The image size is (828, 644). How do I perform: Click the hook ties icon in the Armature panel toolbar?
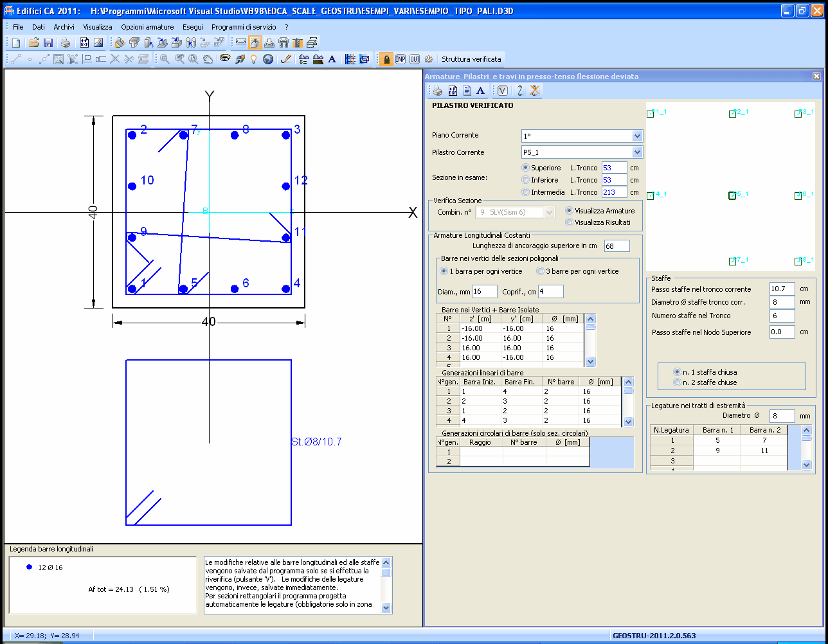point(519,91)
